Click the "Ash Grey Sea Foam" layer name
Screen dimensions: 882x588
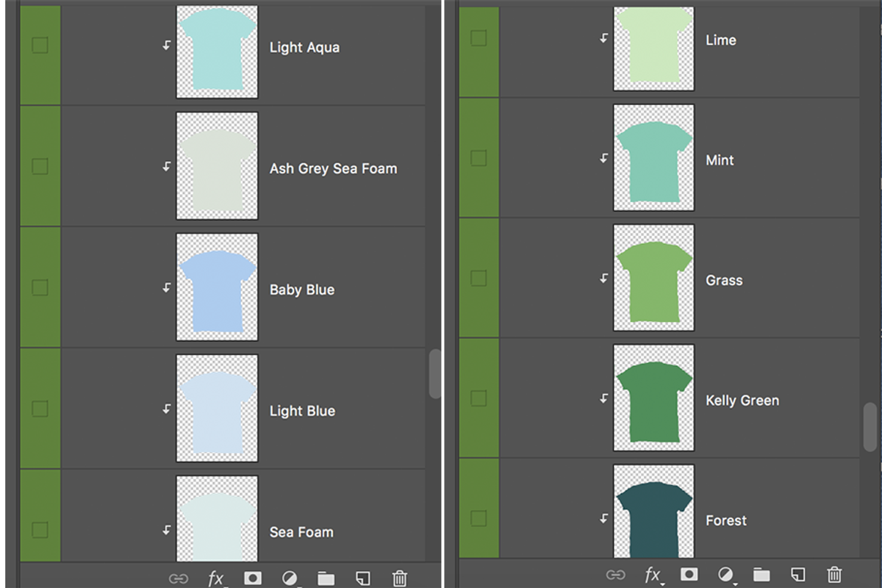(x=333, y=169)
